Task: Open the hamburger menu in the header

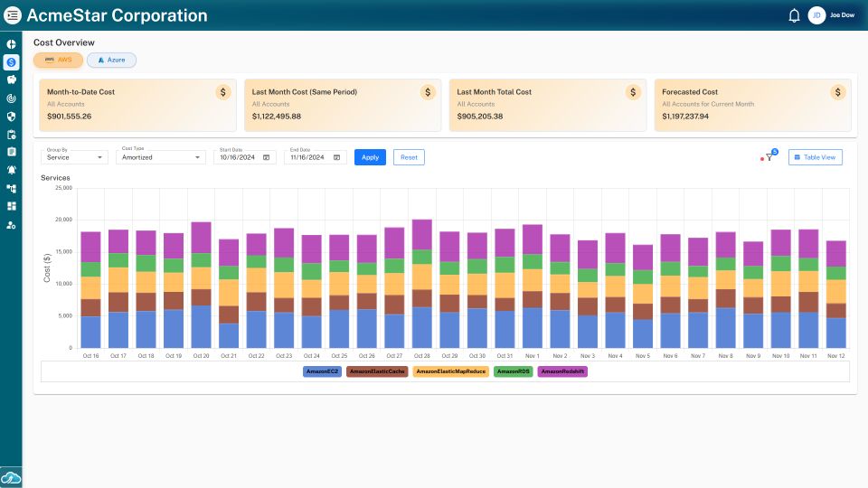Action: click(x=13, y=15)
